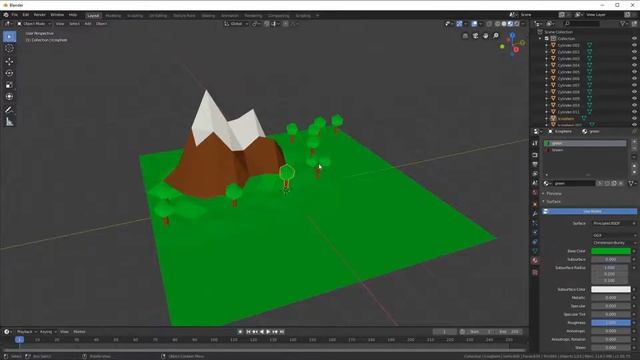
Task: Toggle visibility of Icosphere in outliner
Action: click(x=634, y=118)
